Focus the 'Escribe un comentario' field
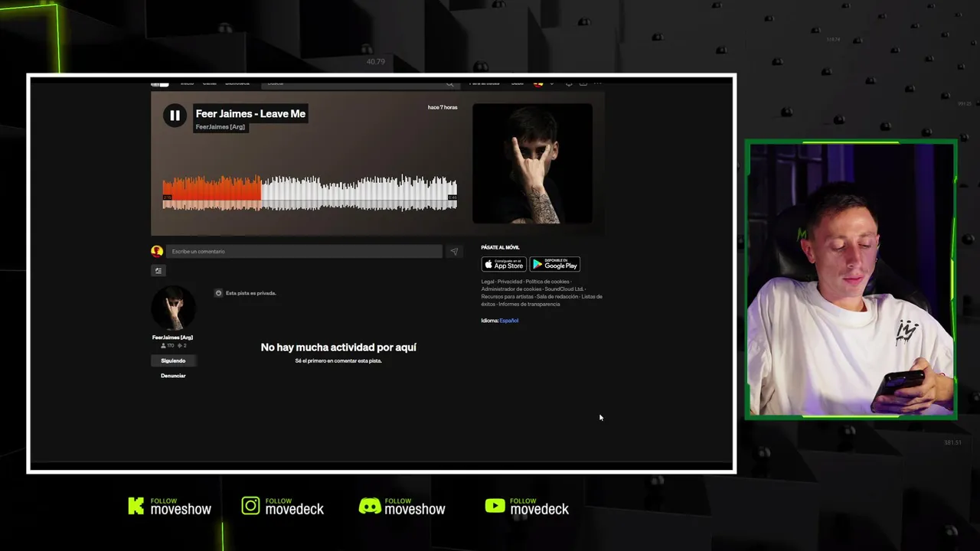Image resolution: width=980 pixels, height=551 pixels. [304, 251]
